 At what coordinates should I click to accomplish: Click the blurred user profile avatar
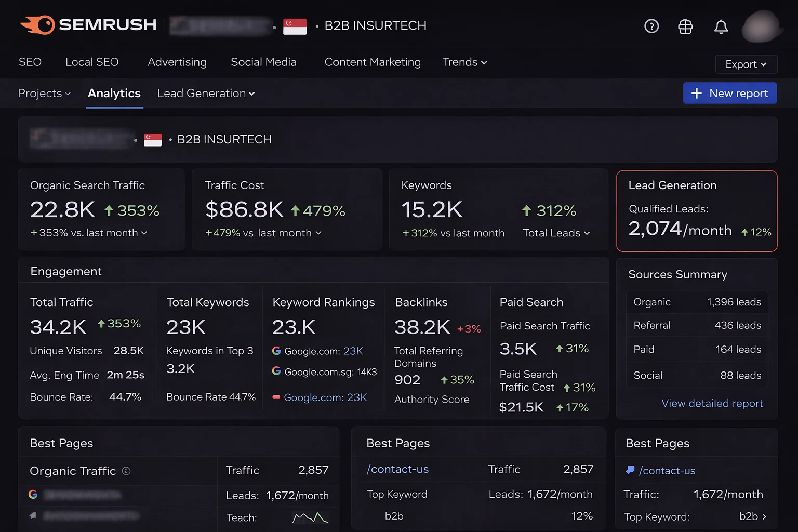[x=761, y=26]
